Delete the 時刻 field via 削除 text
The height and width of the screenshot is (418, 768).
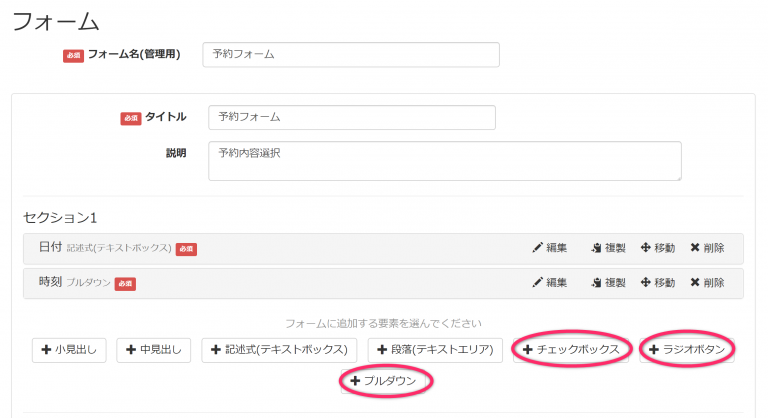tap(714, 283)
